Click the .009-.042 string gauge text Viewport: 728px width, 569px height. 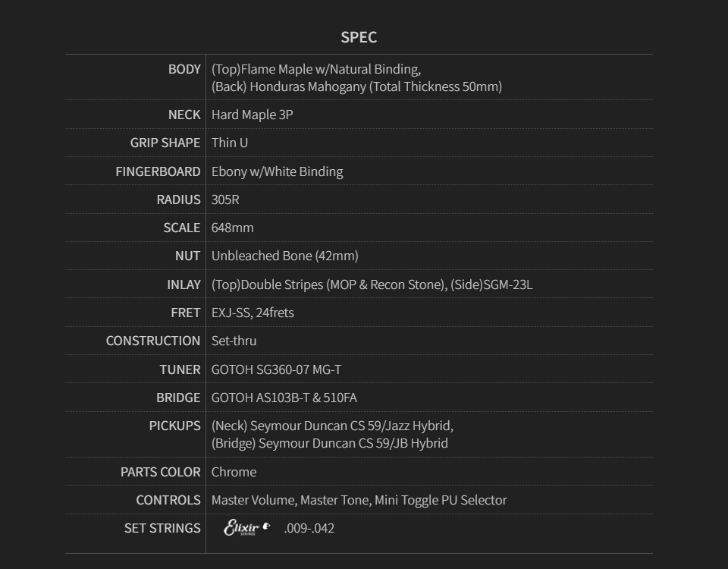coord(309,528)
